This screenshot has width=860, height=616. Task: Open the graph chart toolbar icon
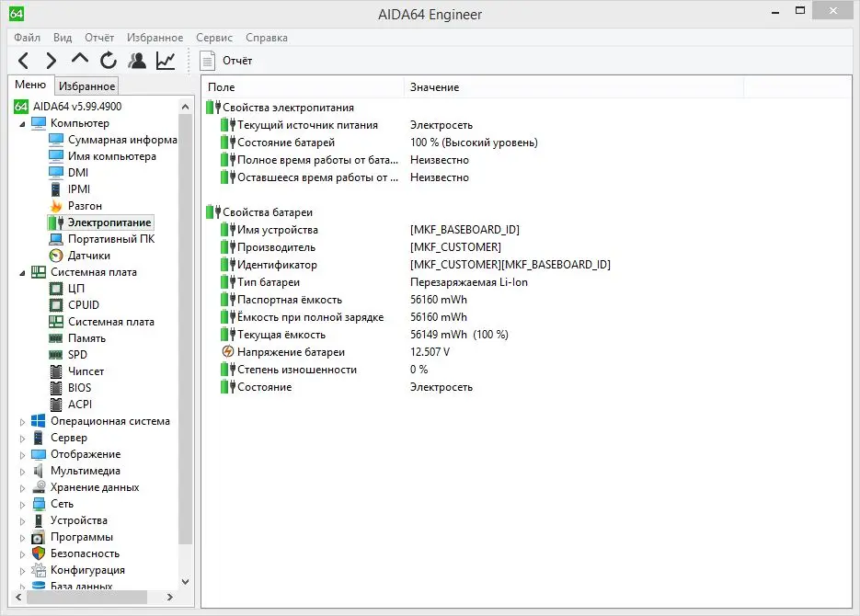[166, 61]
